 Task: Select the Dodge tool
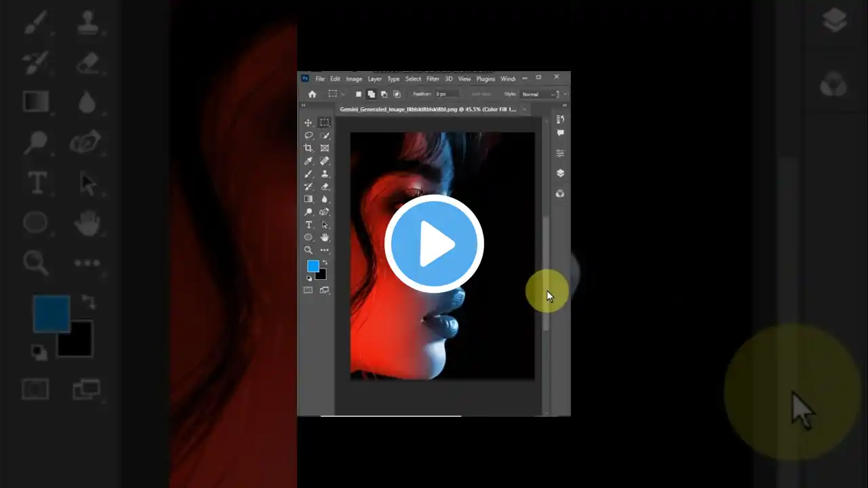click(x=309, y=211)
